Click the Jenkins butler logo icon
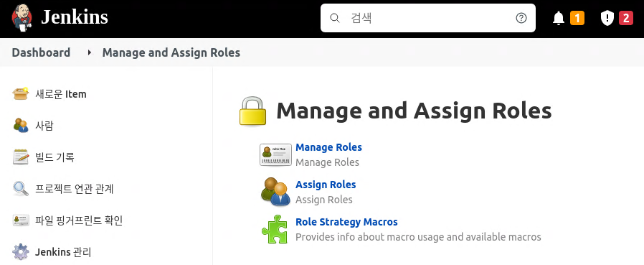 point(22,18)
